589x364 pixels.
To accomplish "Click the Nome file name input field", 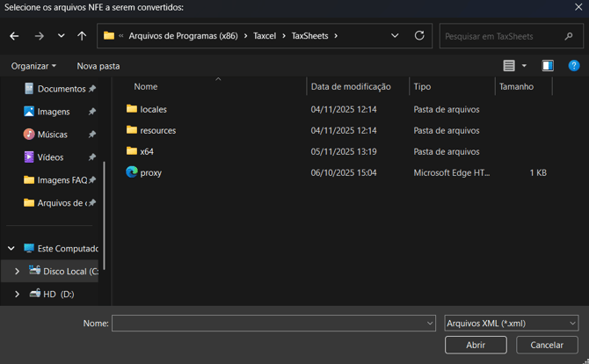I will point(268,324).
